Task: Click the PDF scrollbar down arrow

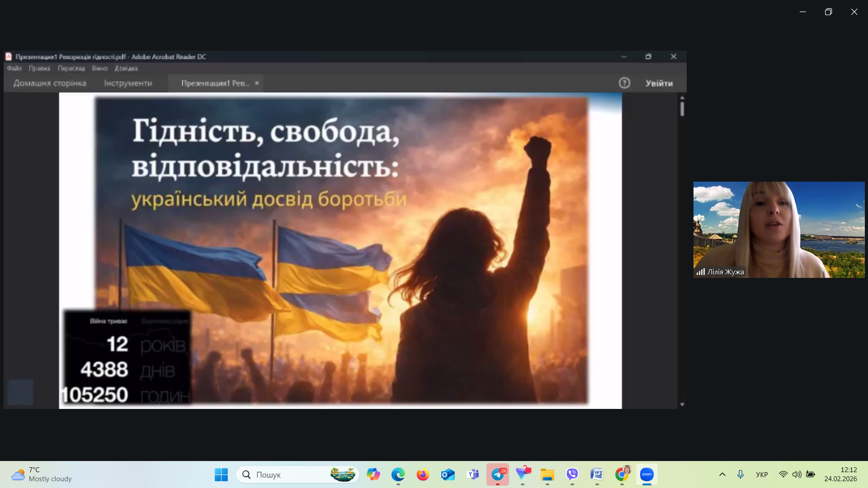Action: (682, 404)
